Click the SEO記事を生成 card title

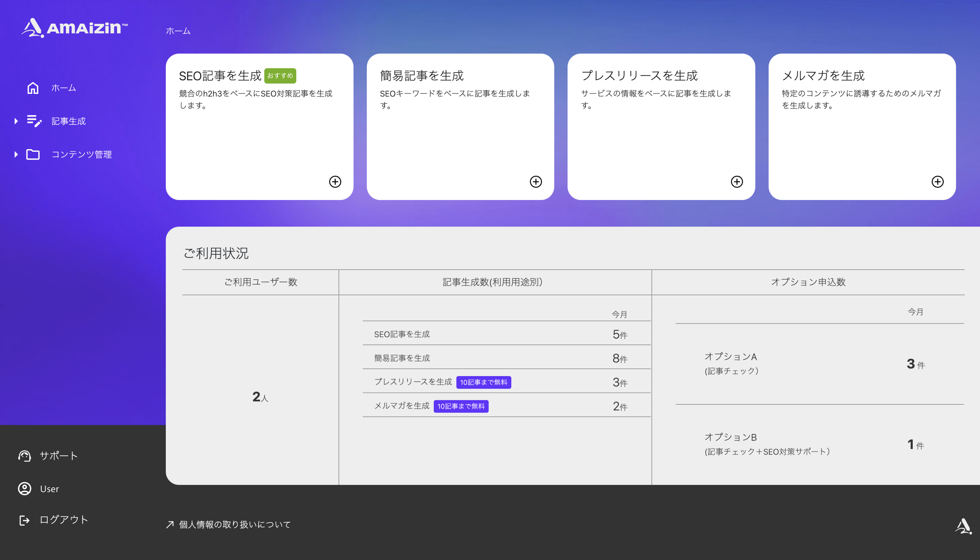pyautogui.click(x=220, y=76)
